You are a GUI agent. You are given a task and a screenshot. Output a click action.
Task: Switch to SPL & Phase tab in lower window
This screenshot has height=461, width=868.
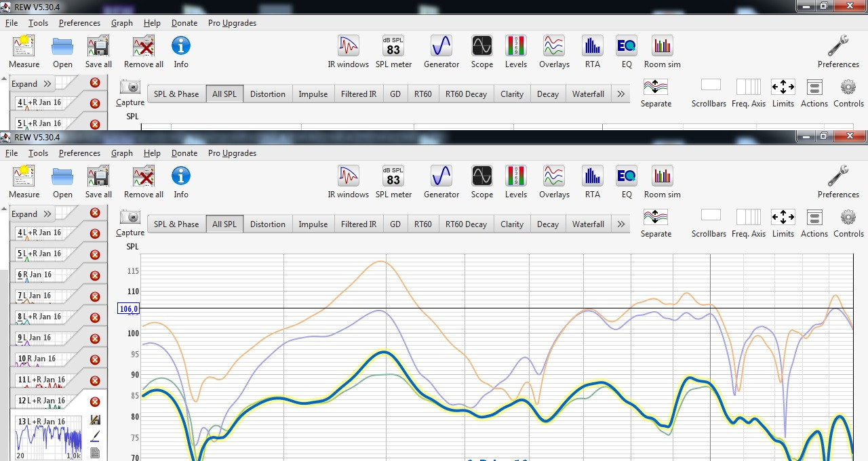pos(176,224)
